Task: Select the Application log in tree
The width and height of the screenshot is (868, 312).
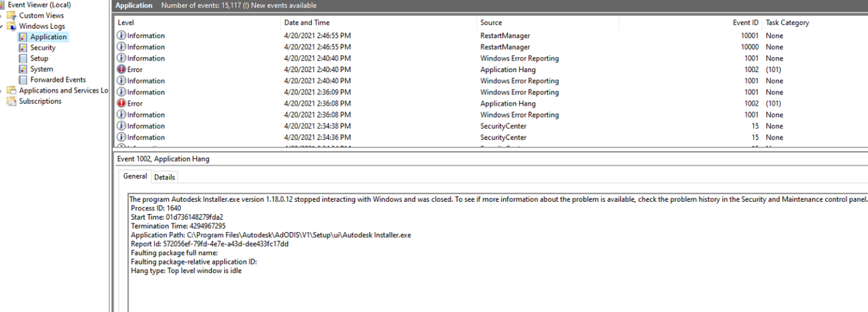Action: tap(48, 37)
